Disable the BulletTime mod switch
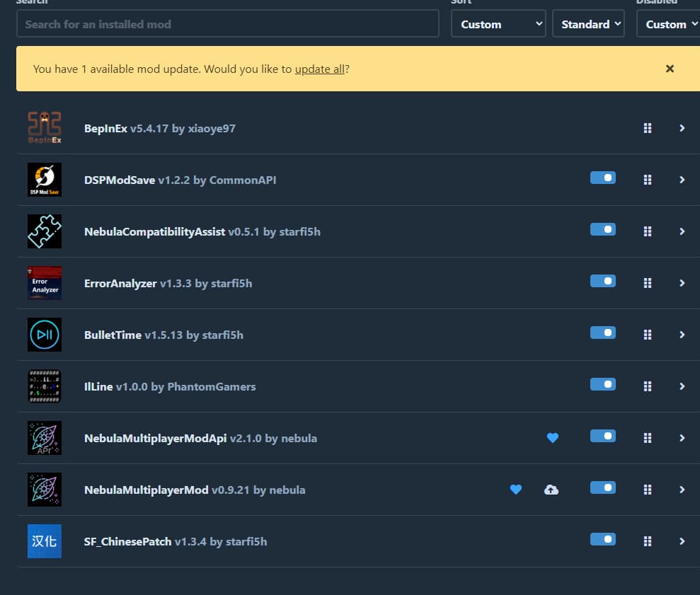The height and width of the screenshot is (595, 700). 602,333
